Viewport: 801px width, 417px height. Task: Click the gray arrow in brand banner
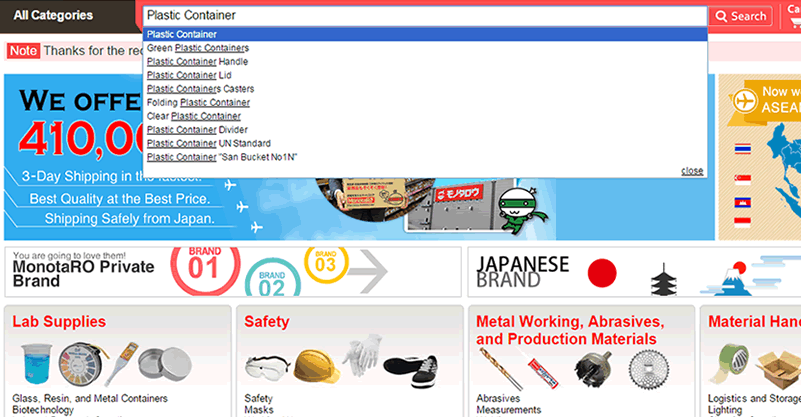pyautogui.click(x=368, y=271)
